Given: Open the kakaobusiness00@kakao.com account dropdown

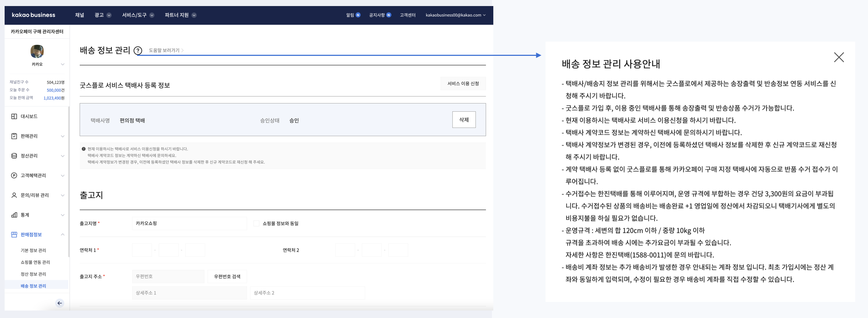Looking at the screenshot, I should pyautogui.click(x=456, y=15).
